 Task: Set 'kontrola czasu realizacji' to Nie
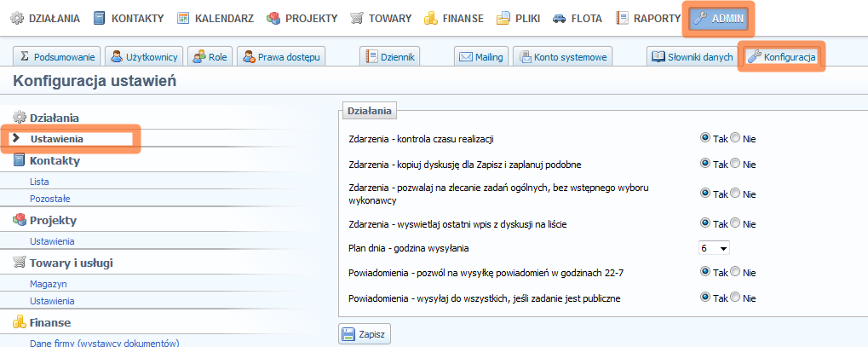coord(736,138)
